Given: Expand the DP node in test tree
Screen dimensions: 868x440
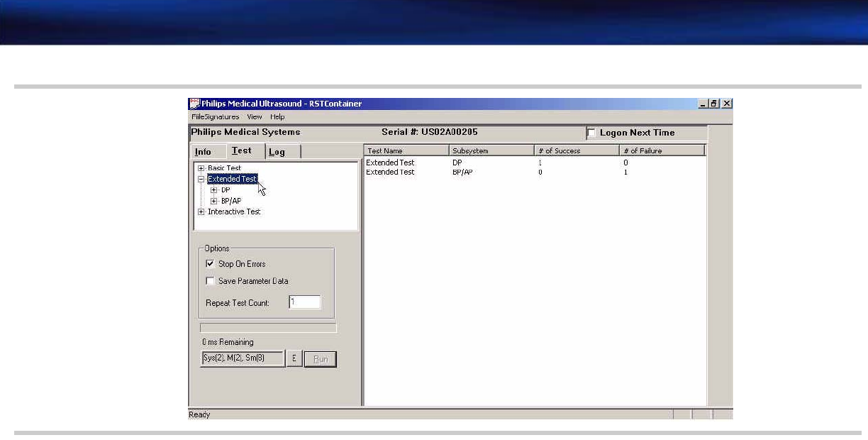Looking at the screenshot, I should coord(214,190).
